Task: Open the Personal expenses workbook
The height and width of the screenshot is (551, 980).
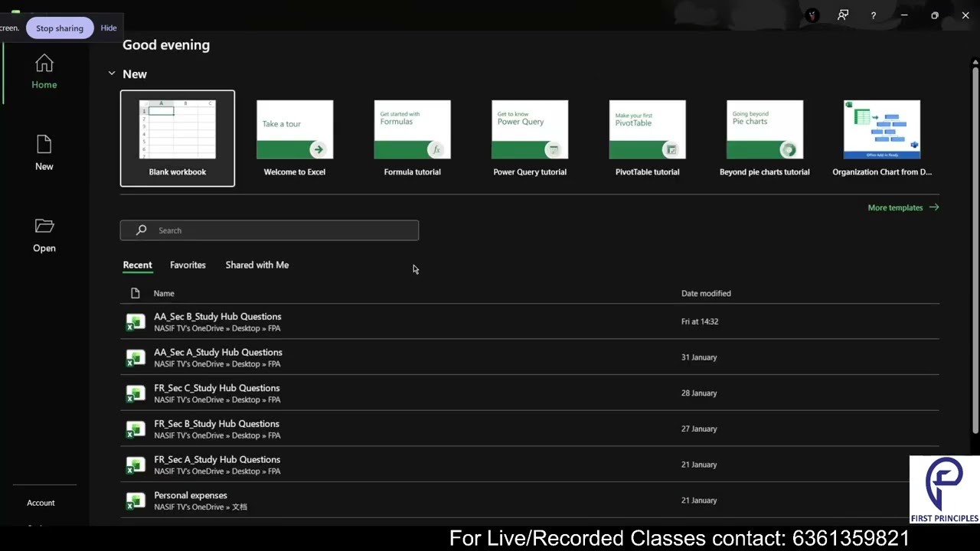Action: [530, 500]
